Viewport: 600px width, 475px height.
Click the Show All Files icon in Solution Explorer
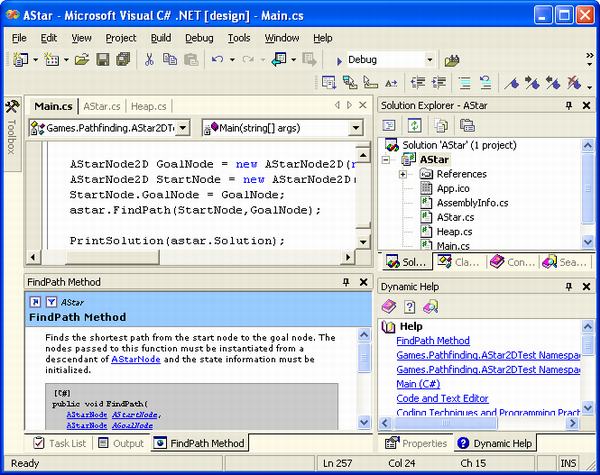(441, 126)
